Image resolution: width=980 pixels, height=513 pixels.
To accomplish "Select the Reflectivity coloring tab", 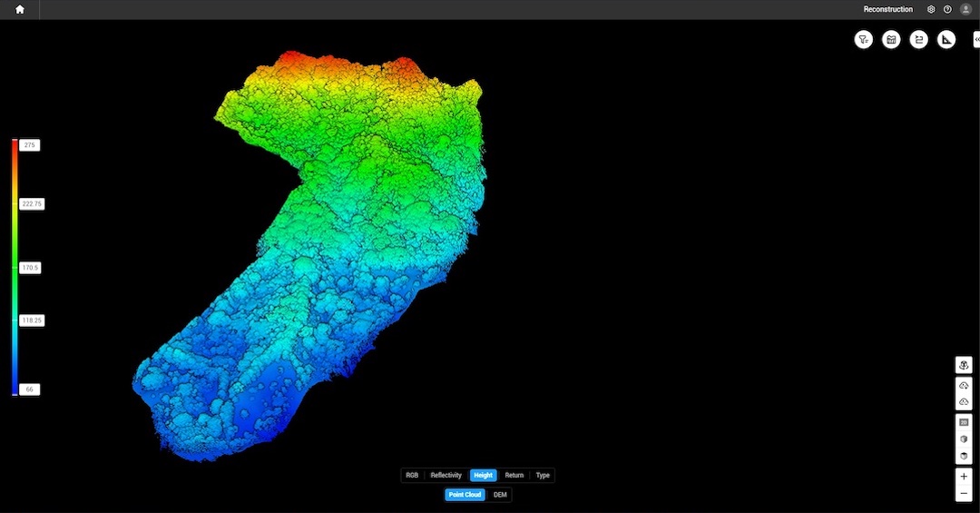I will [x=446, y=475].
